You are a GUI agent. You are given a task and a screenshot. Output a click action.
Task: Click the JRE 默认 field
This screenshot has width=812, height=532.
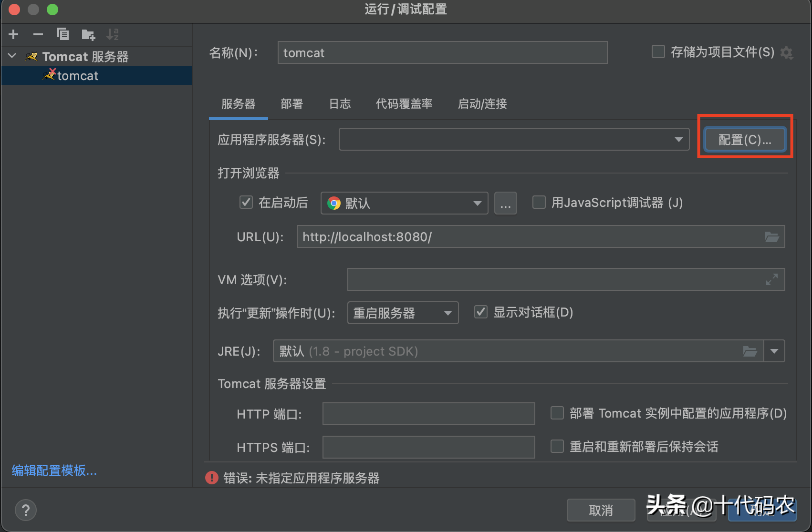click(518, 351)
